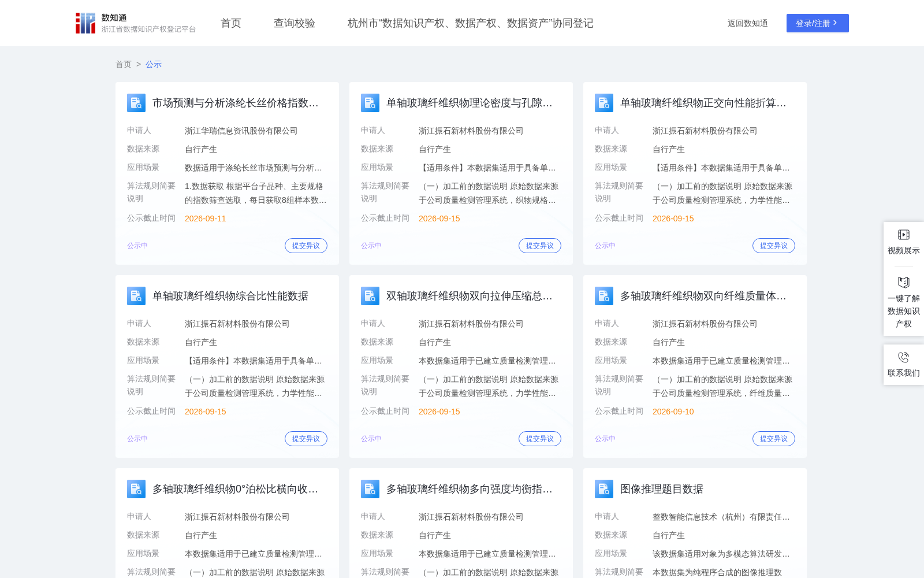Viewport: 924px width, 578px height.
Task: Click document icon of 单轴玻璃纤维织物理论密度与孔隙 card
Action: tap(370, 103)
